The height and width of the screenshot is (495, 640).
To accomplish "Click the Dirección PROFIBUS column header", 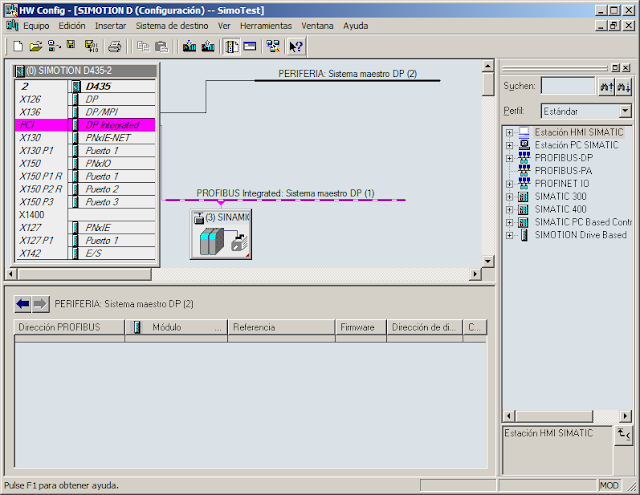I will [69, 327].
